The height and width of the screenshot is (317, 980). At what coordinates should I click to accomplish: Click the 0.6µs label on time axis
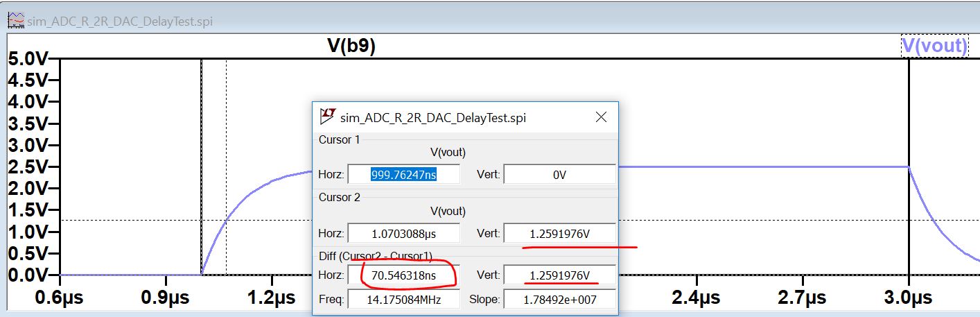(x=60, y=299)
